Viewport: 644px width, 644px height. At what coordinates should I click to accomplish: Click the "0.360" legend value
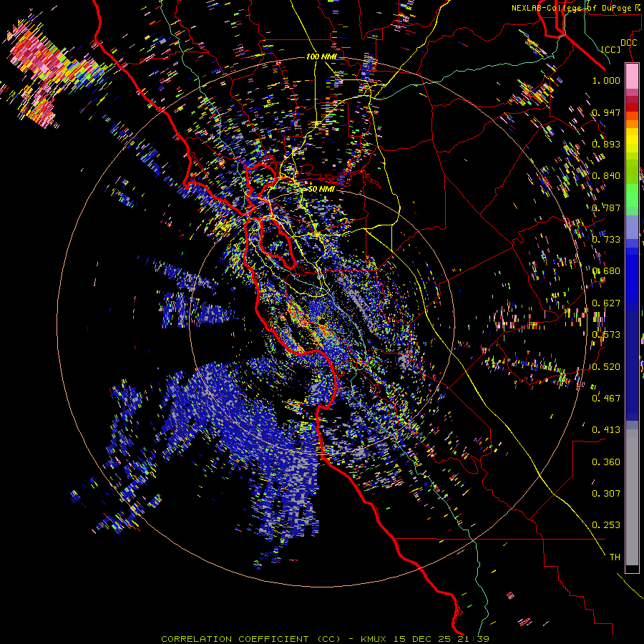coord(606,462)
